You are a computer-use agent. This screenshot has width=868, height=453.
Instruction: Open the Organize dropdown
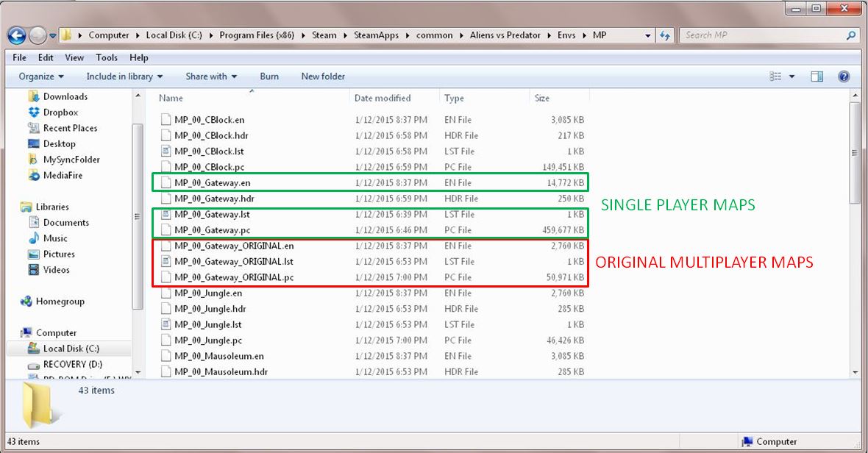click(x=41, y=76)
